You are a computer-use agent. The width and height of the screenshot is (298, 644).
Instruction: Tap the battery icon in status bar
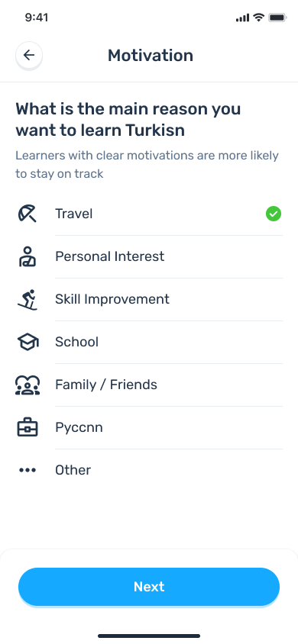(x=277, y=18)
